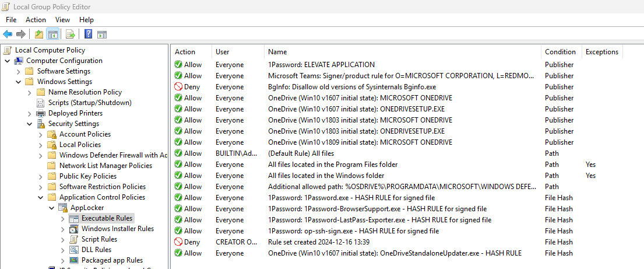The image size is (644, 269).
Task: Select All files in Program Files folder rule
Action: tap(333, 165)
